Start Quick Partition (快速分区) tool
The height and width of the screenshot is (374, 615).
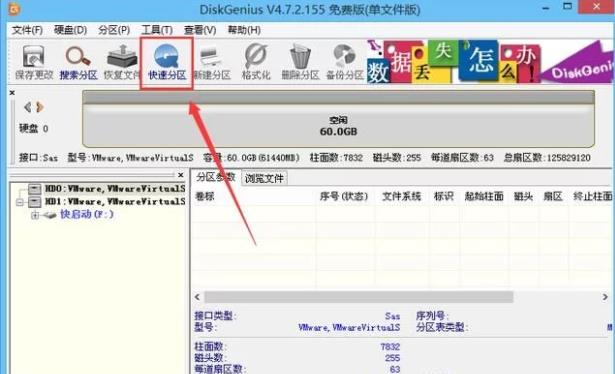(x=167, y=62)
